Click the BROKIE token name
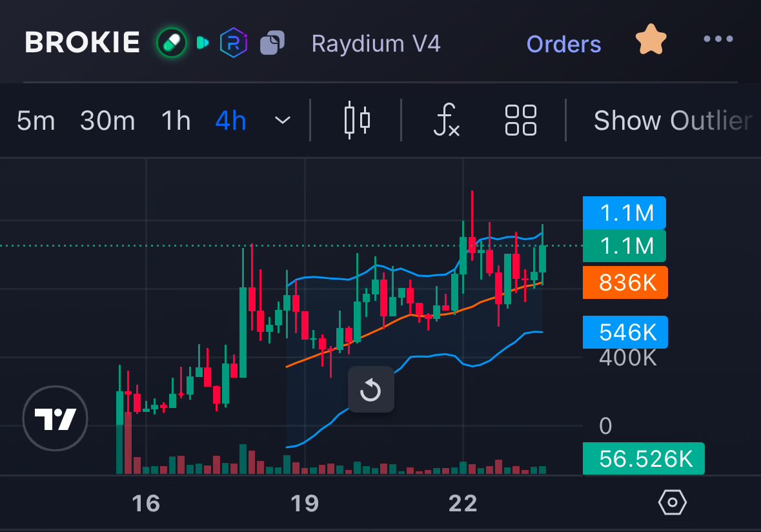761x532 pixels. pyautogui.click(x=83, y=43)
